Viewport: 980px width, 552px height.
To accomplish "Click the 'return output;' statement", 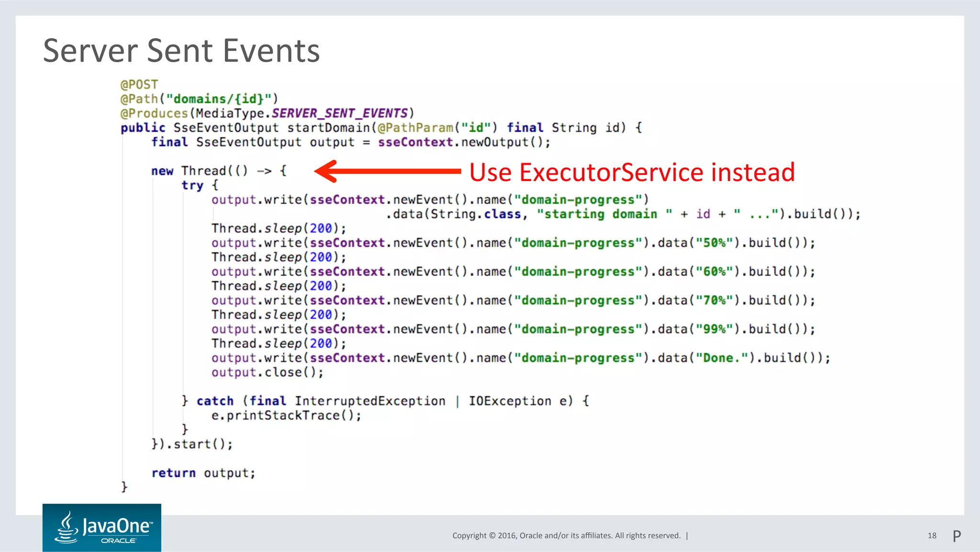I will 203,473.
